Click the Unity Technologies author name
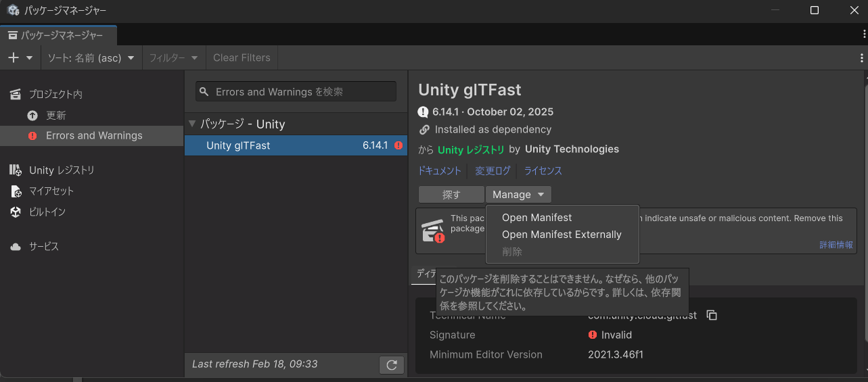Viewport: 868px width, 382px height. (572, 149)
